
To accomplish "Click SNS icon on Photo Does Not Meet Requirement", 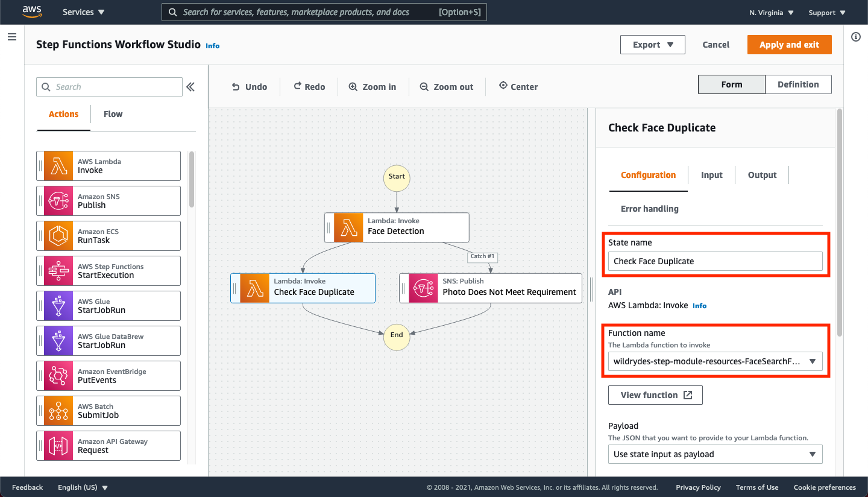I will click(423, 288).
